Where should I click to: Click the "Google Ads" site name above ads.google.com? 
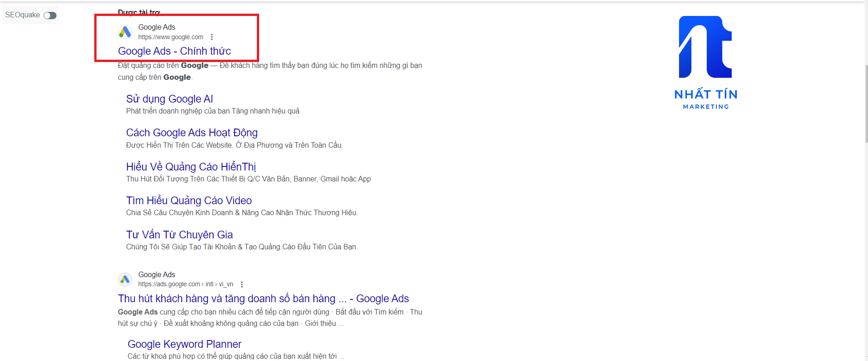coord(157,275)
